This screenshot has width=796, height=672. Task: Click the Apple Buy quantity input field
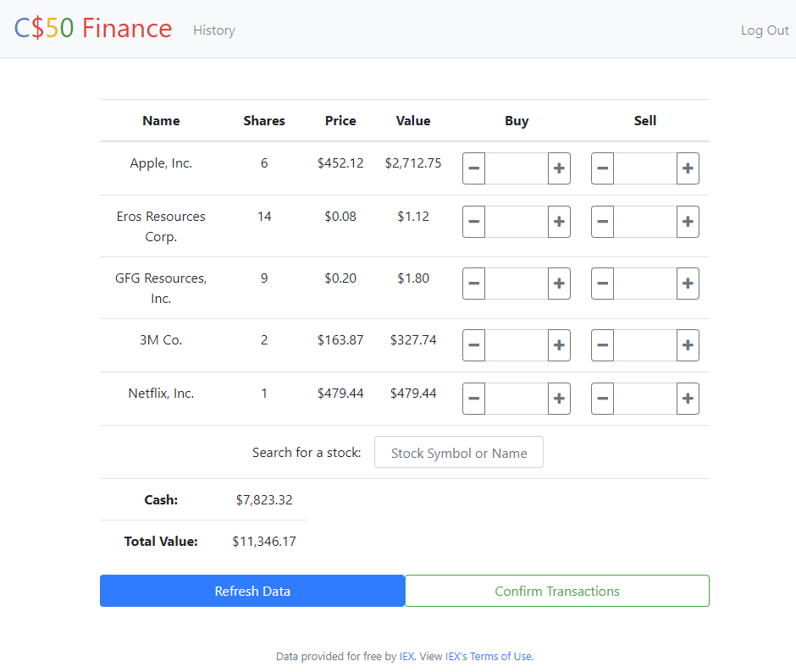coord(517,168)
